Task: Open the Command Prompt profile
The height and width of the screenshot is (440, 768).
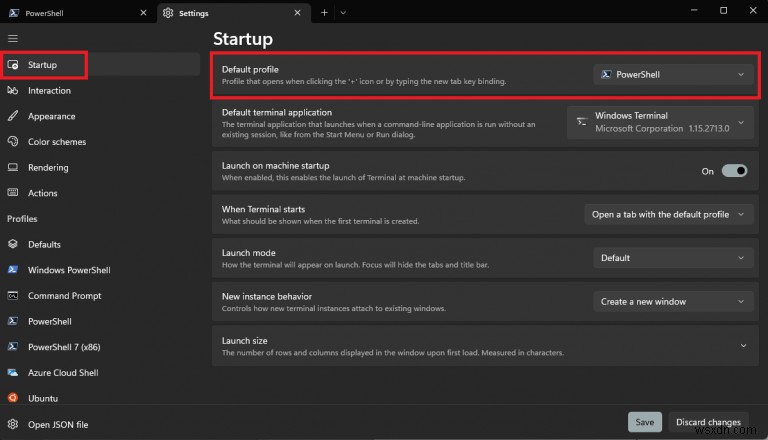Action: 100,295
